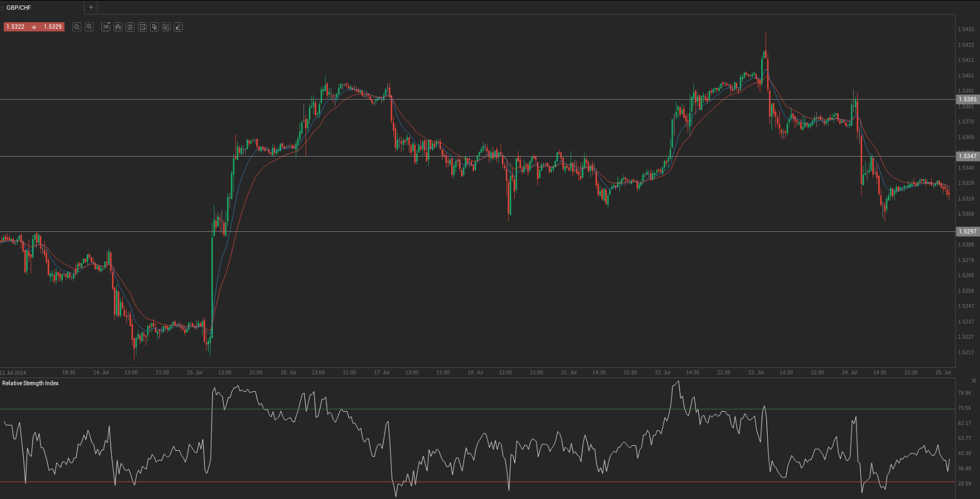The height and width of the screenshot is (499, 980).
Task: Add a new chart tab with plus
Action: [x=91, y=8]
